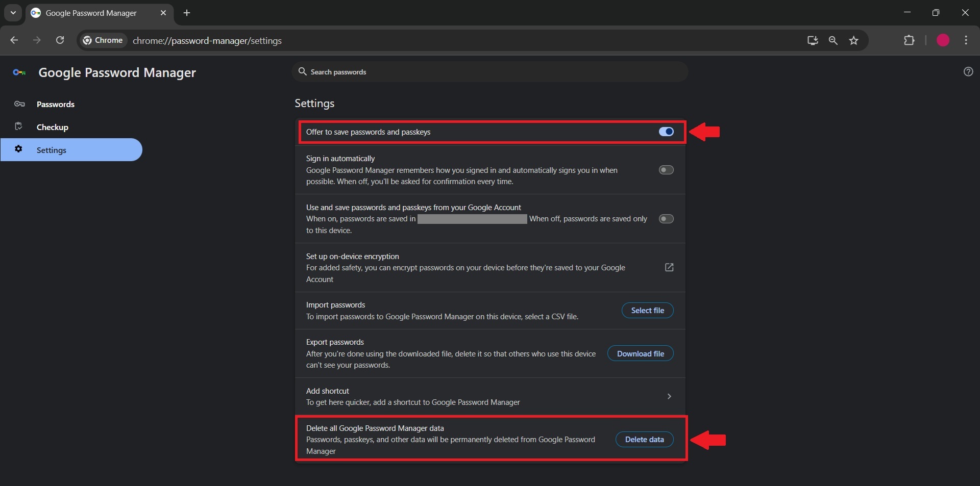The width and height of the screenshot is (980, 486).
Task: Open the Extensions puzzle icon
Action: (x=909, y=40)
